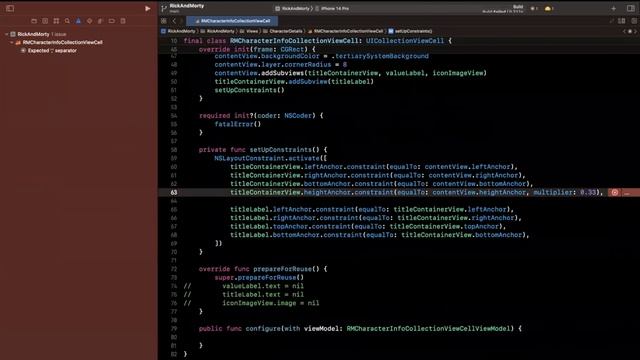Click the RMCharacterInfoCollectionViewCell file breadcrumb
The width and height of the screenshot is (640, 360).
pyautogui.click(x=345, y=31)
